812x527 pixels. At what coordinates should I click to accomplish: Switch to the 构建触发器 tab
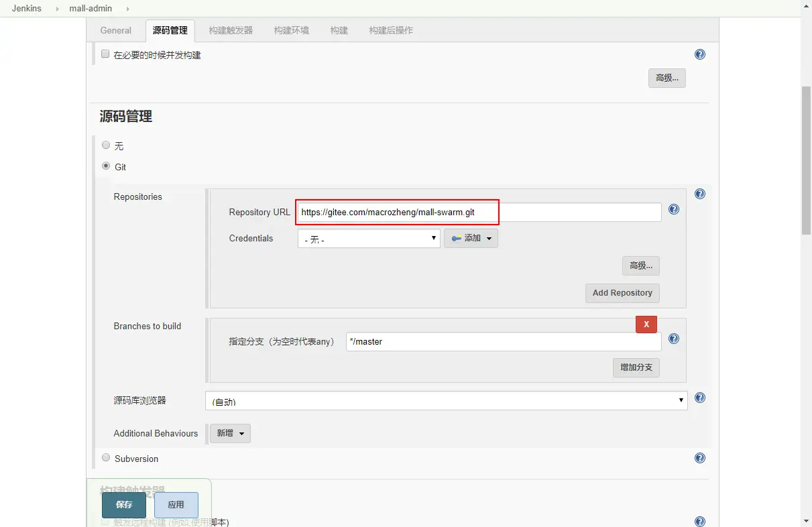point(231,30)
